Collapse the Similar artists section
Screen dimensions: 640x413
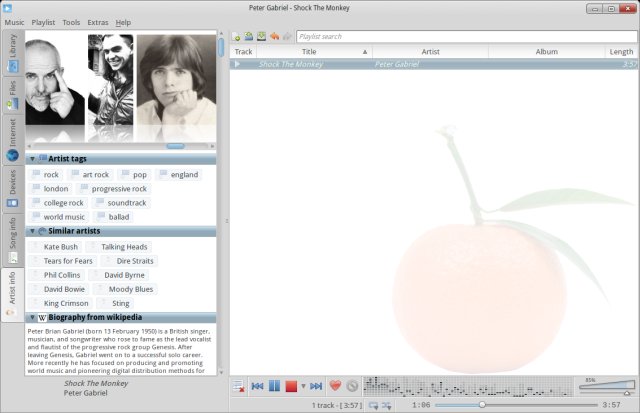(x=32, y=231)
